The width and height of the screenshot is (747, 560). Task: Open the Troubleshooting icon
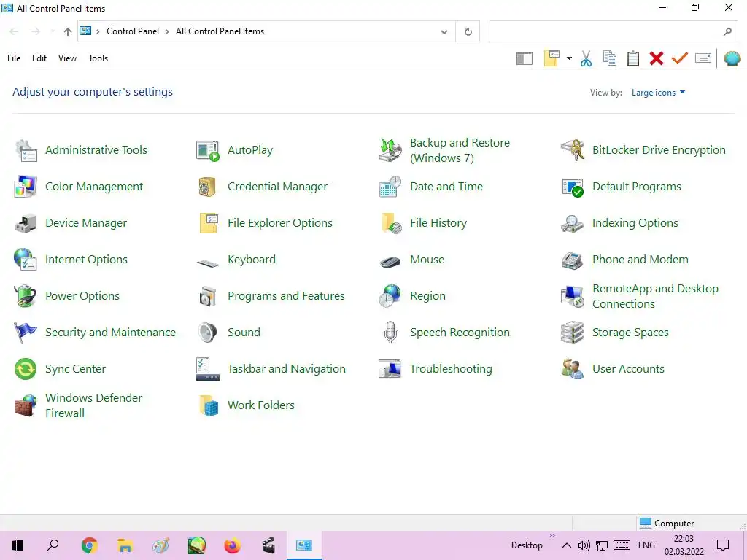coord(390,369)
